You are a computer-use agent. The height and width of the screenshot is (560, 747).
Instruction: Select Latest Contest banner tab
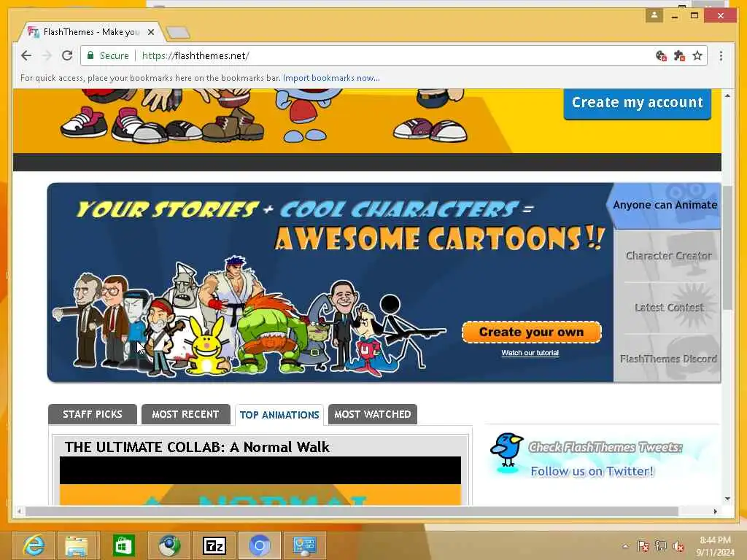[x=668, y=307]
